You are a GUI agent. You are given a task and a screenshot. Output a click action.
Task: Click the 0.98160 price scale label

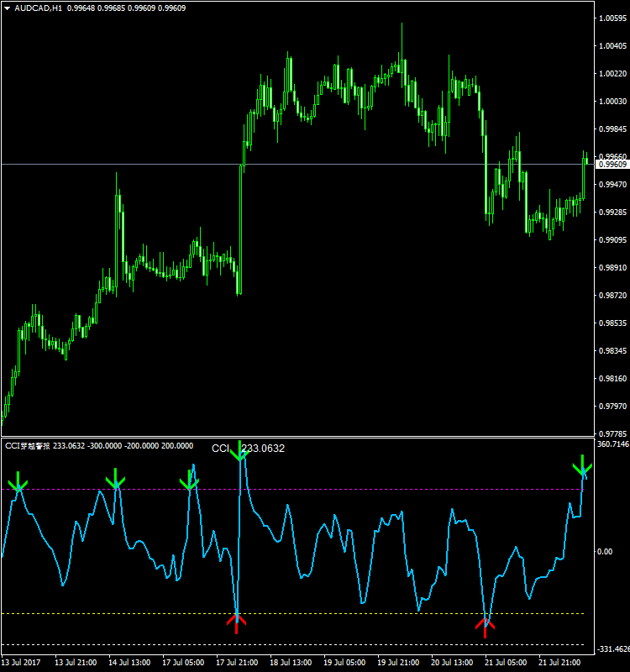pyautogui.click(x=613, y=379)
